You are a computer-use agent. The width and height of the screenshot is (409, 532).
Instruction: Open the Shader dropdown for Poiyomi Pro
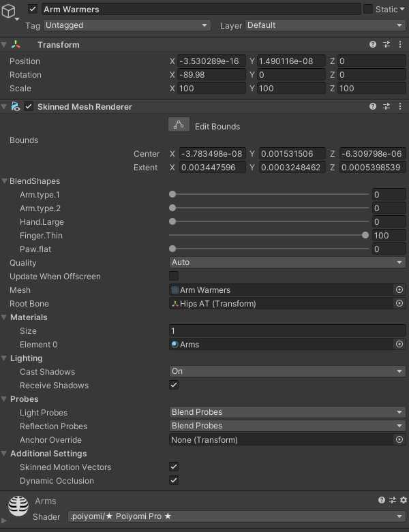pos(236,516)
